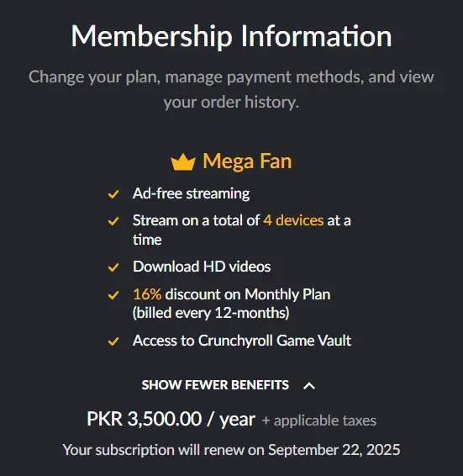Click the gold crown icon beside Mega Fan
The image size is (463, 476).
pyautogui.click(x=182, y=161)
